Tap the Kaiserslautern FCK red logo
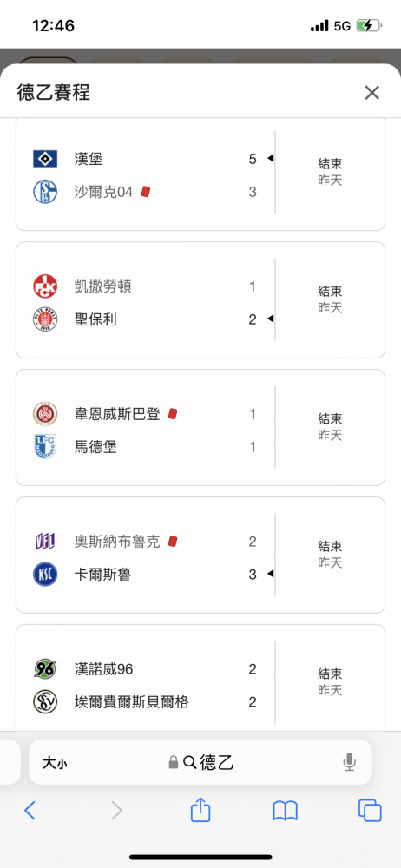The width and height of the screenshot is (401, 868). (x=45, y=286)
